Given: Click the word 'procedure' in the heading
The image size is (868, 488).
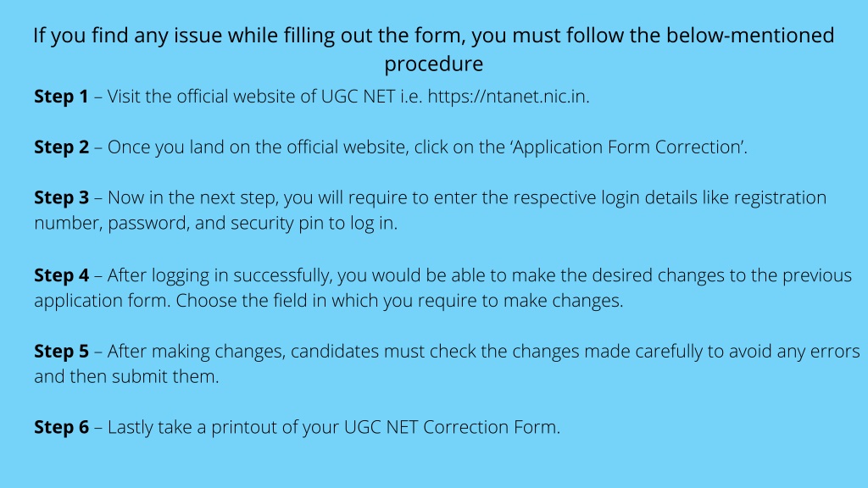Looking at the screenshot, I should click(433, 64).
